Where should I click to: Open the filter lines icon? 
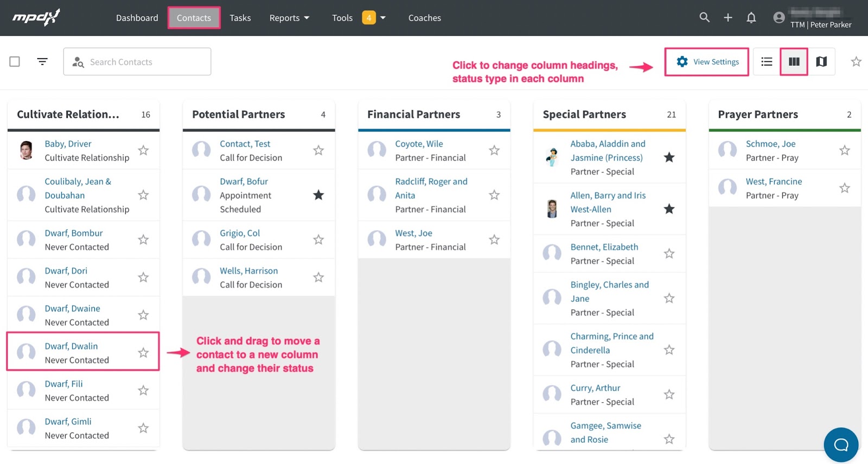(x=42, y=62)
